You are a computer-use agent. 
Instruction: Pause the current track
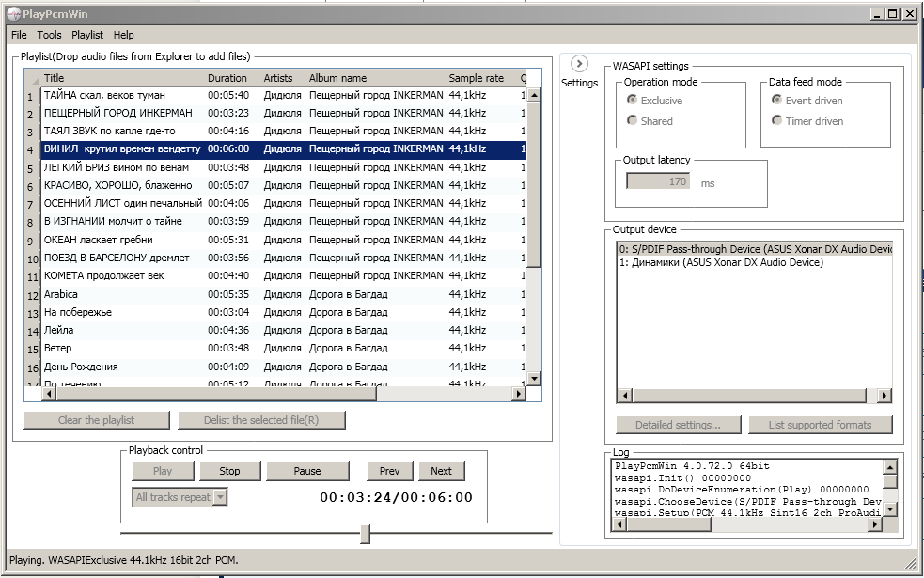tap(307, 471)
